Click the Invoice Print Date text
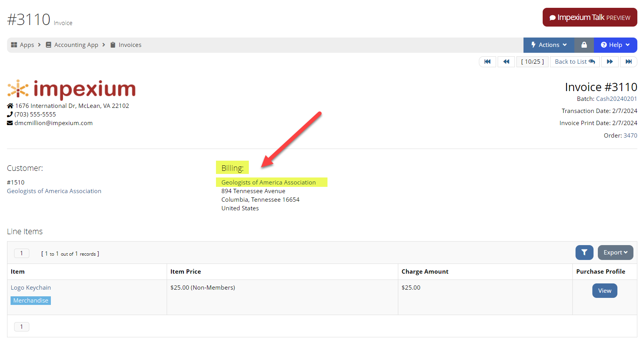644x344 pixels. 598,123
